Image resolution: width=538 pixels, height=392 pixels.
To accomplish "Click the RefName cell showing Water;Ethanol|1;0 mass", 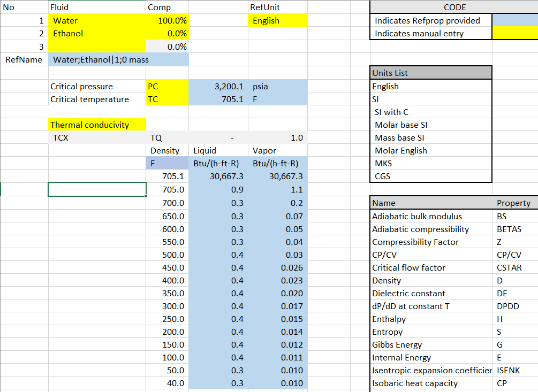I will [96, 59].
